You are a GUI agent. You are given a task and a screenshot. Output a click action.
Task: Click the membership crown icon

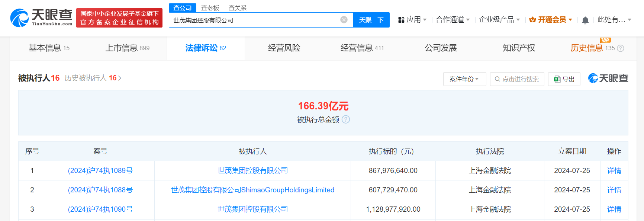pyautogui.click(x=532, y=20)
